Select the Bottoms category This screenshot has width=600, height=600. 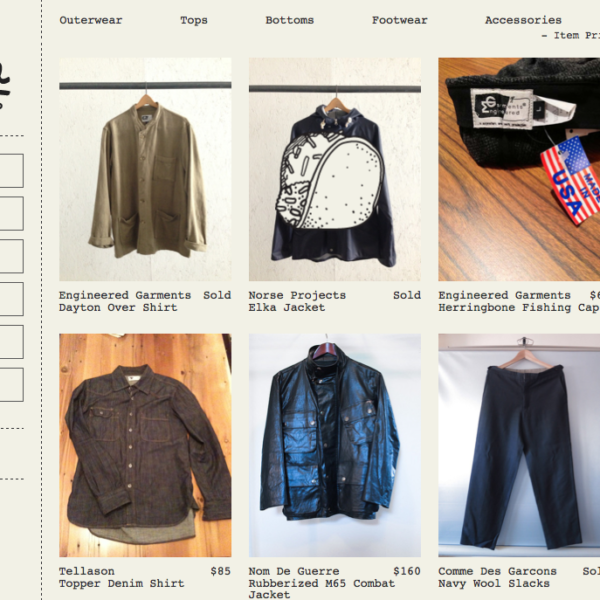[290, 20]
